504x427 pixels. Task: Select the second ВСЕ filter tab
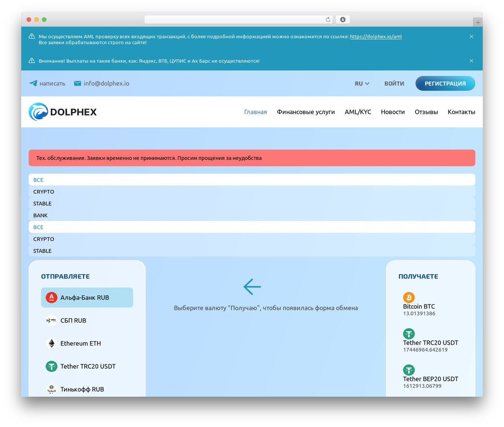252,227
